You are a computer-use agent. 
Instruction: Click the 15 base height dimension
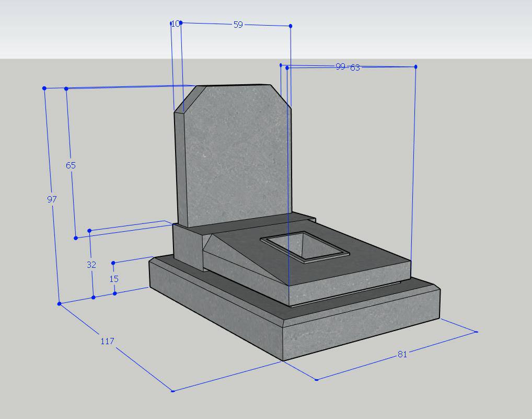[x=114, y=279]
